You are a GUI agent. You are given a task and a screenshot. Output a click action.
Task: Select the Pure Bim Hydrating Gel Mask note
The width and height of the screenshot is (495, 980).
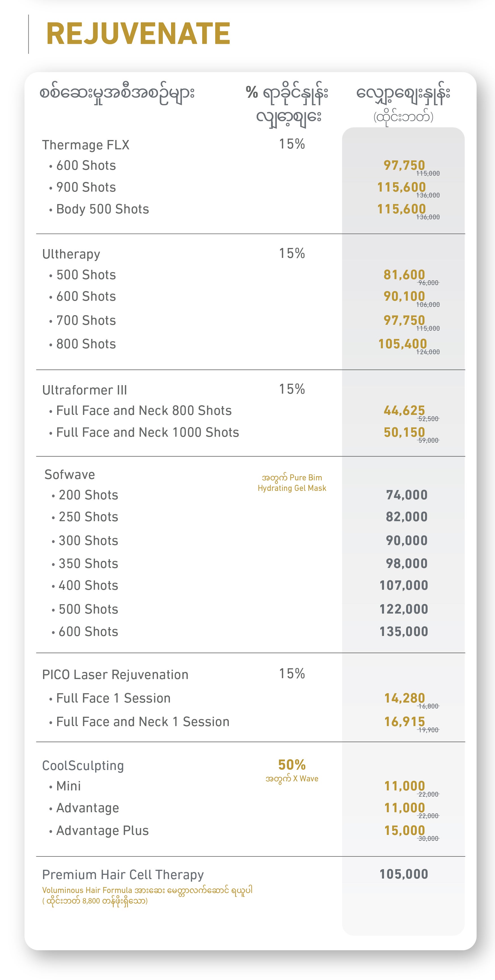292,483
